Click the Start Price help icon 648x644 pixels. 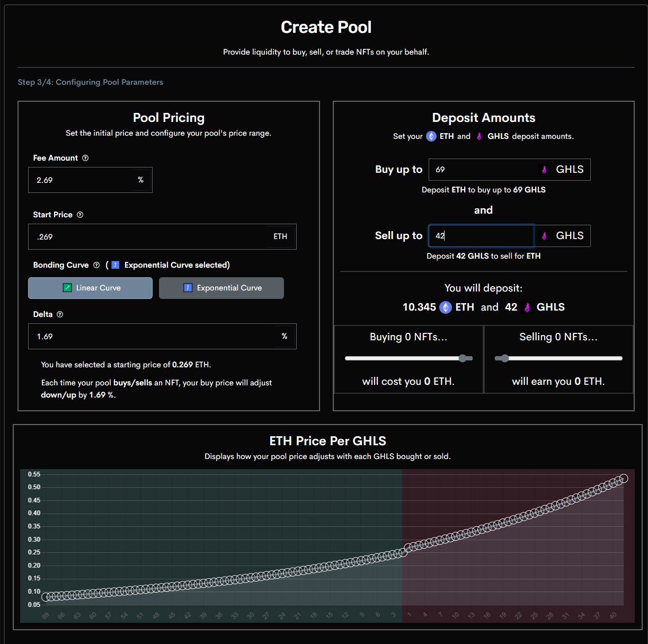coord(80,215)
